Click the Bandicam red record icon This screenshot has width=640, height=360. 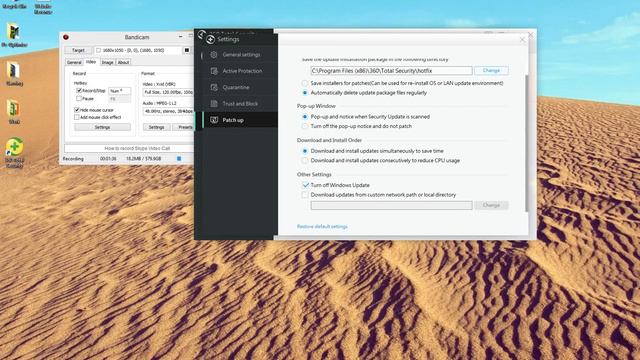(66, 37)
